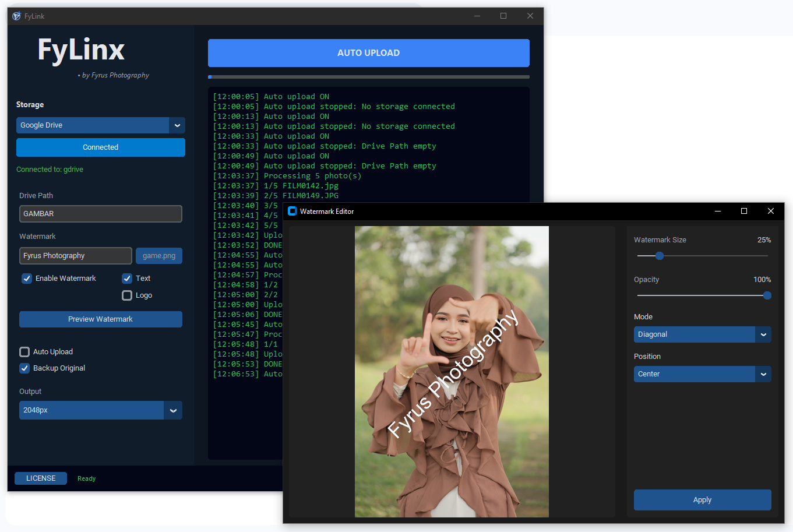Maximize the Watermark Editor window

click(744, 211)
